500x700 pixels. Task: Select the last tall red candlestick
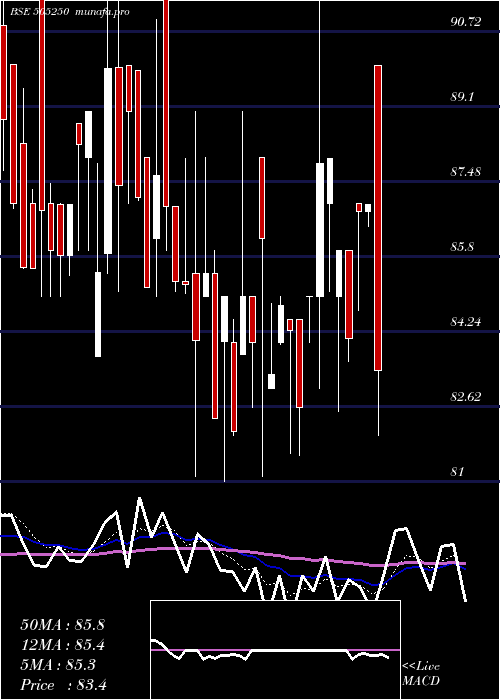[x=378, y=218]
